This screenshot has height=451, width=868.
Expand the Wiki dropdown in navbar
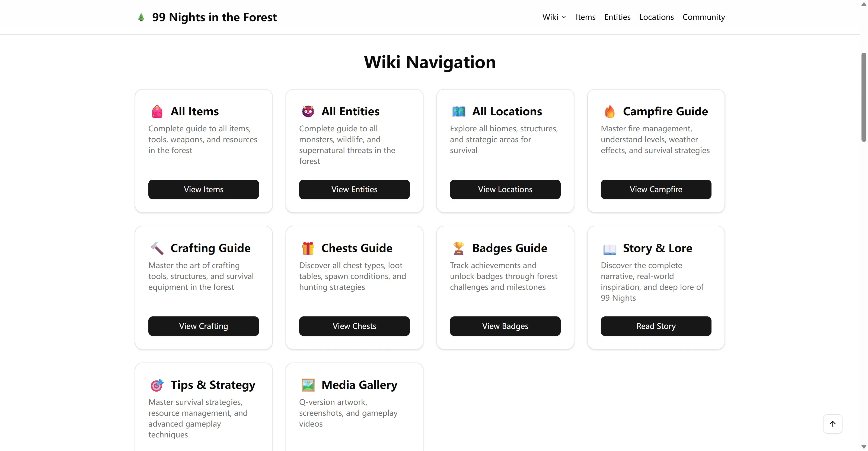pos(554,17)
